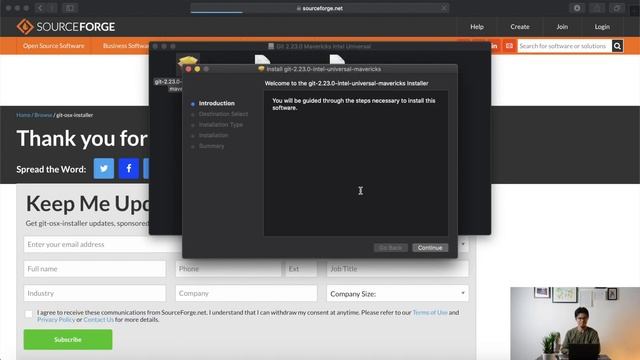This screenshot has width=640, height=360.
Task: Click Continue in the git installer
Action: [430, 248]
